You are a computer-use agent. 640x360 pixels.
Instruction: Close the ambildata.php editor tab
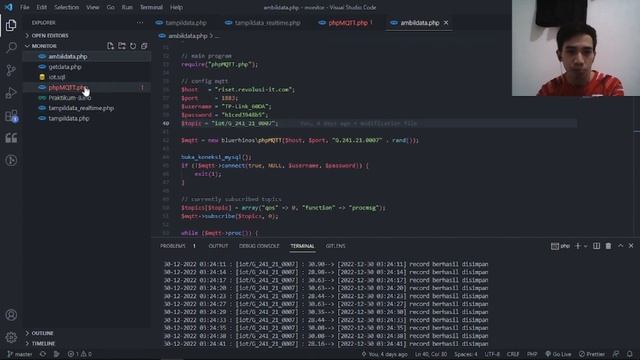tap(446, 23)
